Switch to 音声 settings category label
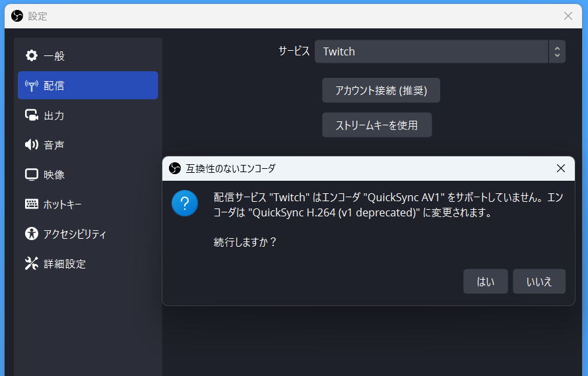The height and width of the screenshot is (376, 588). click(54, 145)
